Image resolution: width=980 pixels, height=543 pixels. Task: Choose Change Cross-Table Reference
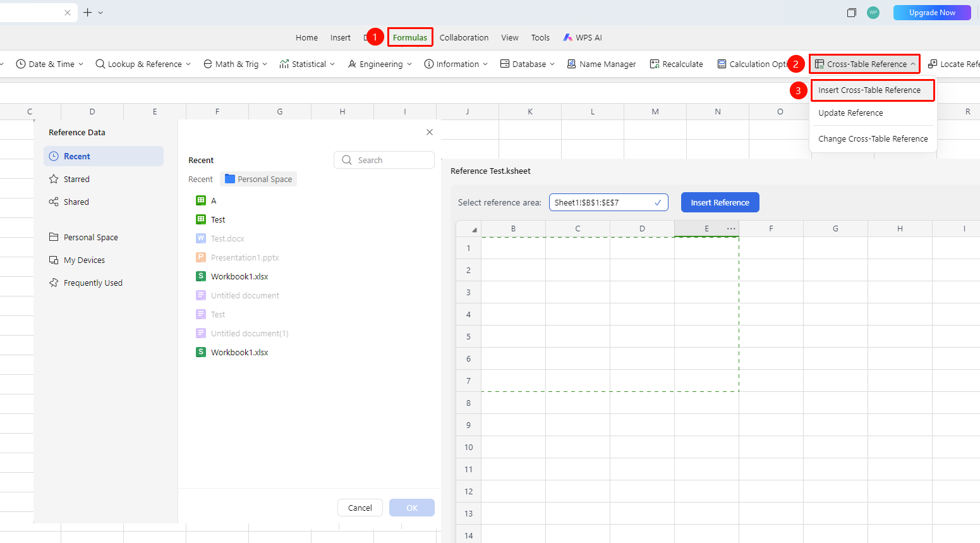coord(873,138)
